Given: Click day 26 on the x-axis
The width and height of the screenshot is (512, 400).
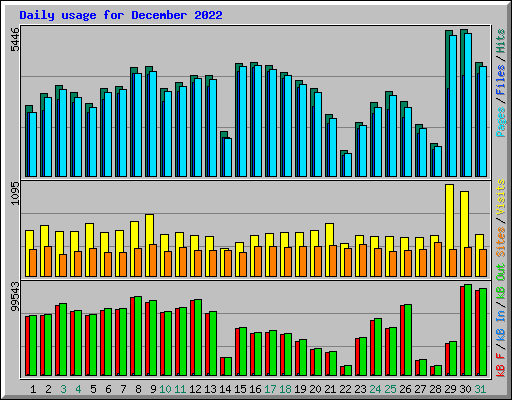Looking at the screenshot, I should coord(405,389).
